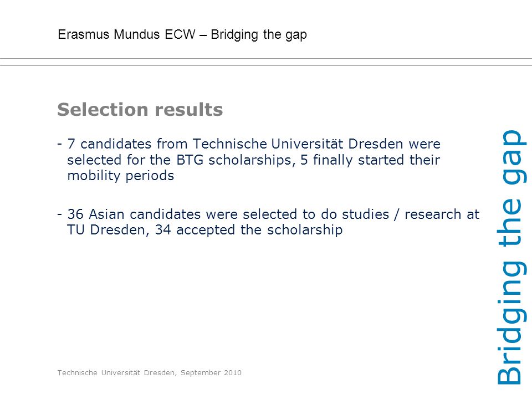Image resolution: width=532 pixels, height=399 pixels.
Task: Click the bullet about 36 Asian candidates
Action: [x=268, y=222]
